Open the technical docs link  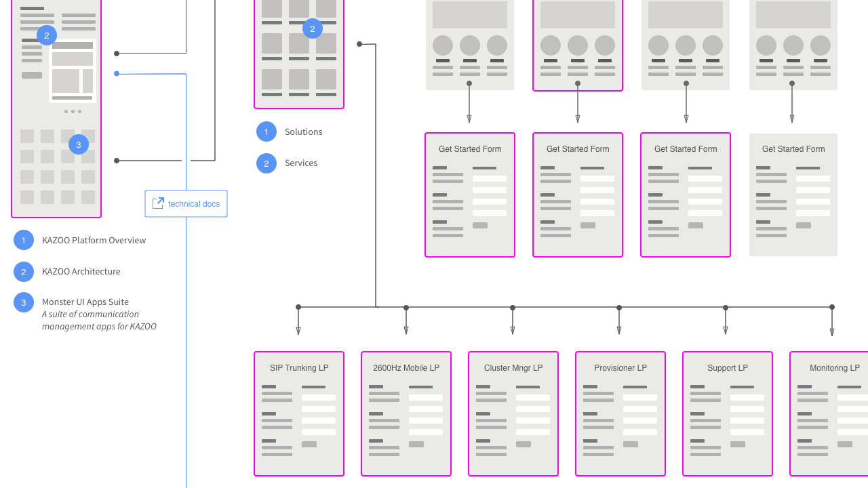pyautogui.click(x=194, y=203)
